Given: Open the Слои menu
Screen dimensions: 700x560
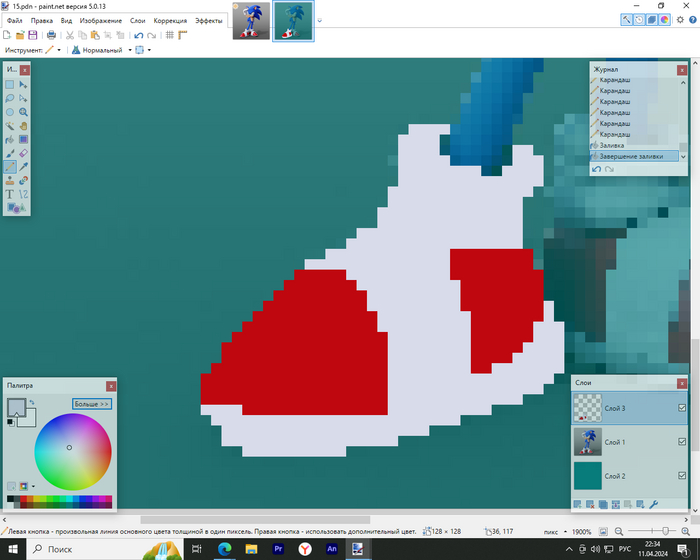Looking at the screenshot, I should [x=138, y=21].
